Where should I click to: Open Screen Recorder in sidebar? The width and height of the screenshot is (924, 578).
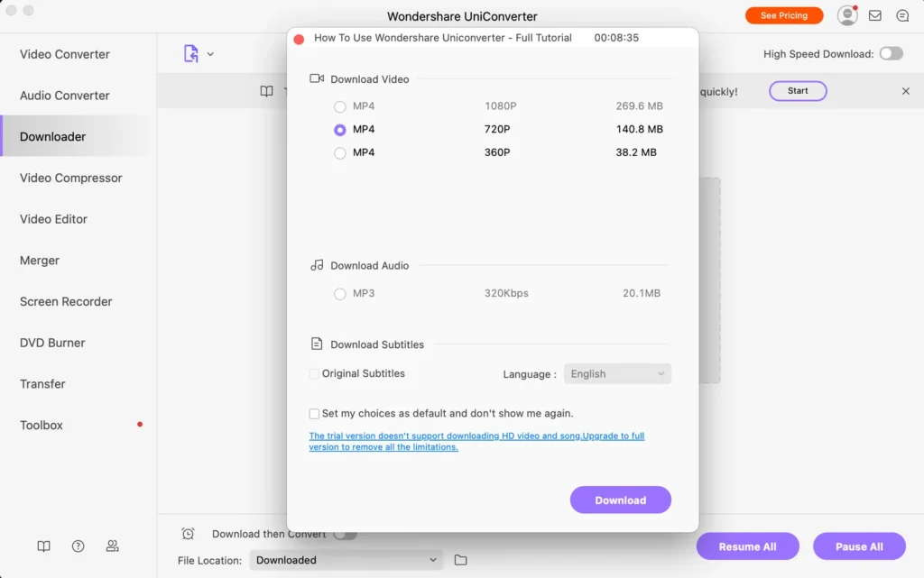66,301
